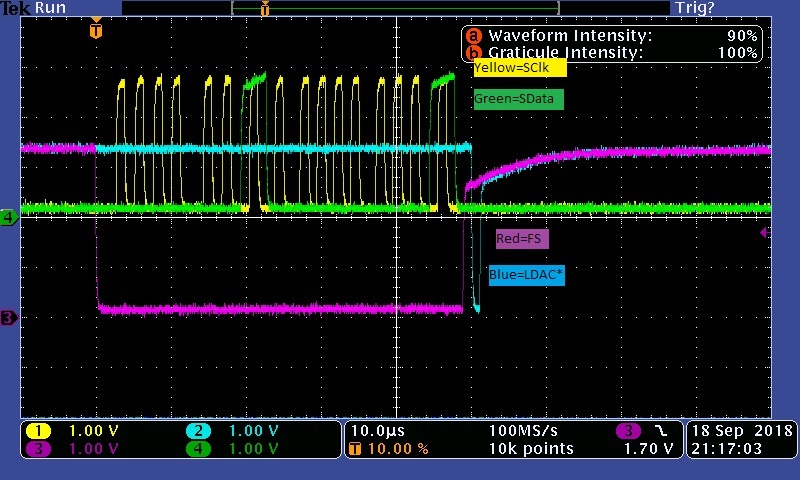Image resolution: width=800 pixels, height=480 pixels.
Task: Click the falling edge trigger slope symbol
Action: 662,431
